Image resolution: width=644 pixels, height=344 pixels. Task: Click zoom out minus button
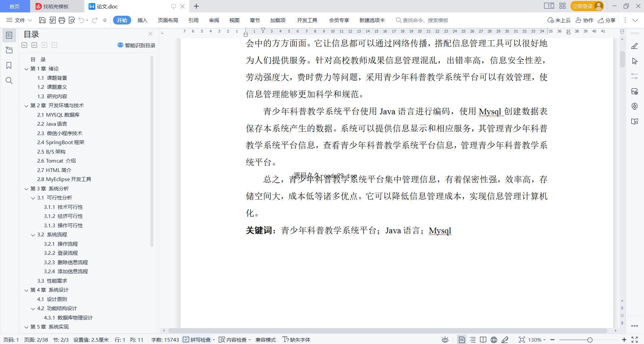coord(552,340)
